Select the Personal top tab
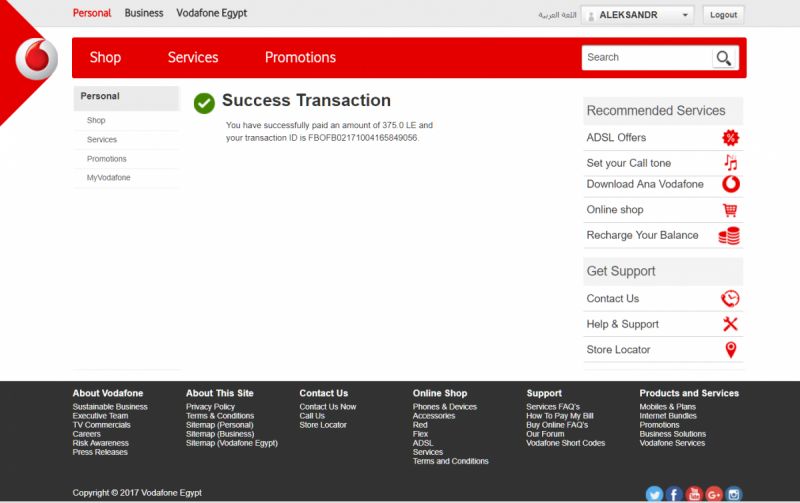This screenshot has width=800, height=503. (x=92, y=13)
